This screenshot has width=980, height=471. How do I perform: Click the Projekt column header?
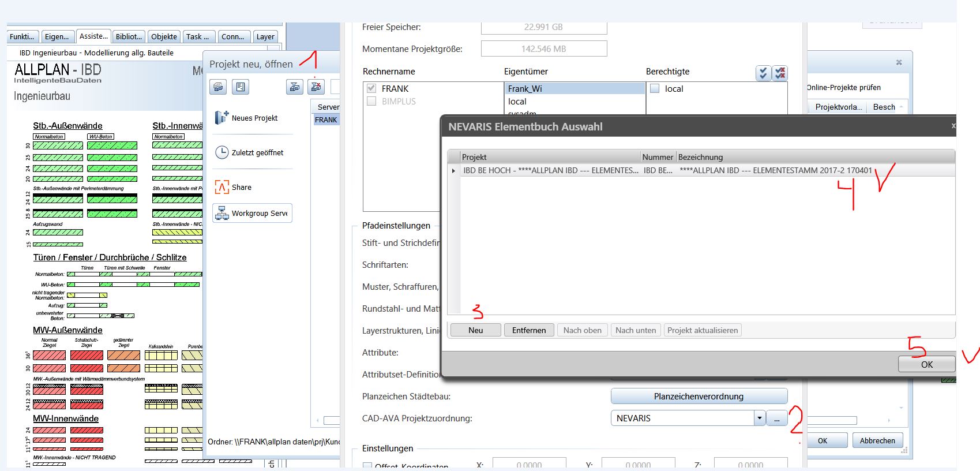[x=550, y=157]
